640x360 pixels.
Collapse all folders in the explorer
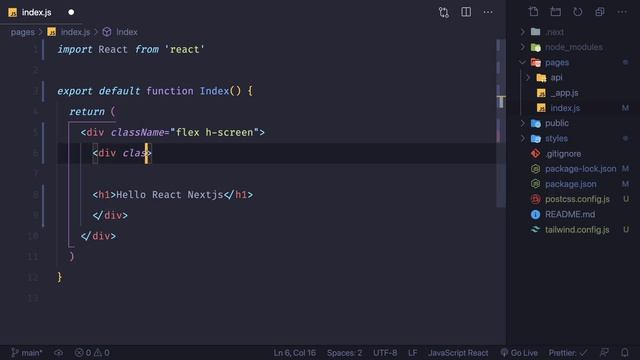pos(600,12)
